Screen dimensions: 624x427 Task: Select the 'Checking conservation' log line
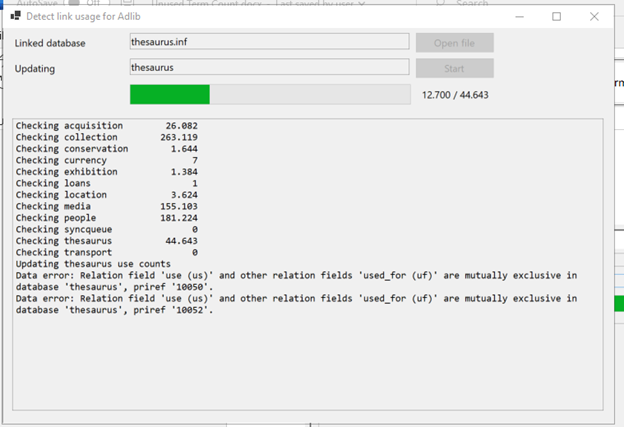107,149
